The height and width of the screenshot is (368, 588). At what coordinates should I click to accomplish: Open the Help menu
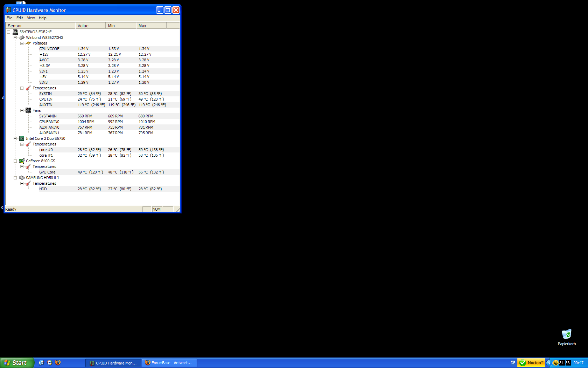click(43, 18)
